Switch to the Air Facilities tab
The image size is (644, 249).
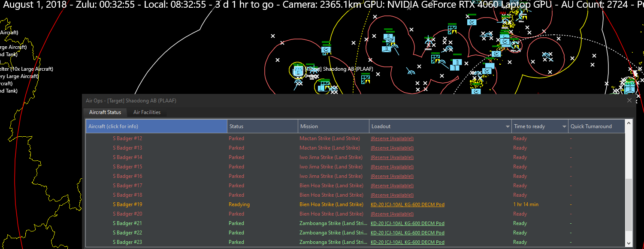tap(147, 112)
